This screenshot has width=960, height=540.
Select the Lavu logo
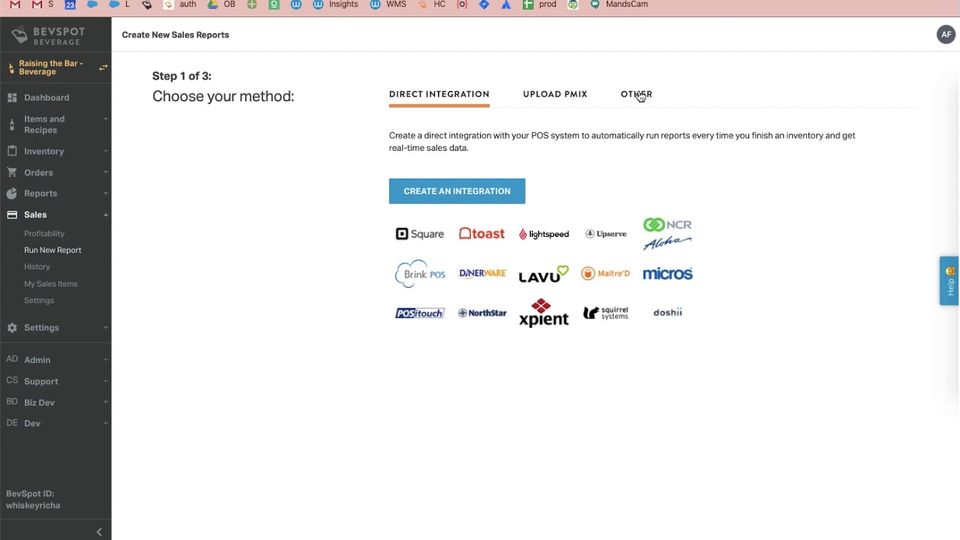pyautogui.click(x=544, y=274)
